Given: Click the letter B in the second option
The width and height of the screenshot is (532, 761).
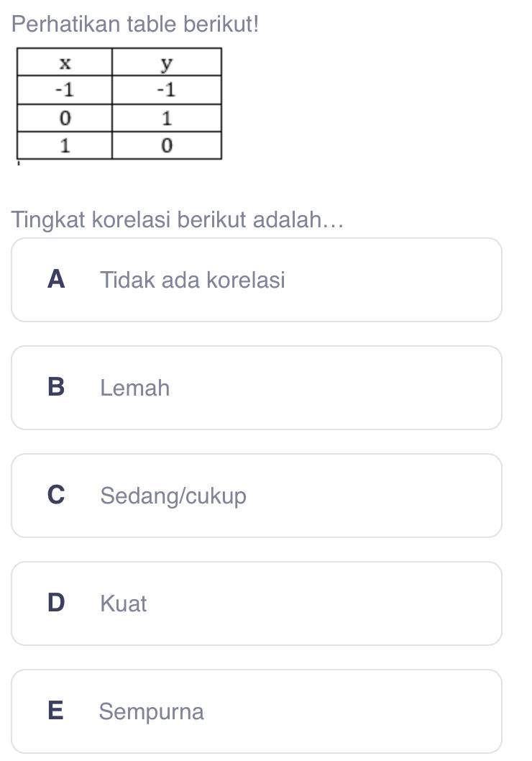Looking at the screenshot, I should point(56,388).
